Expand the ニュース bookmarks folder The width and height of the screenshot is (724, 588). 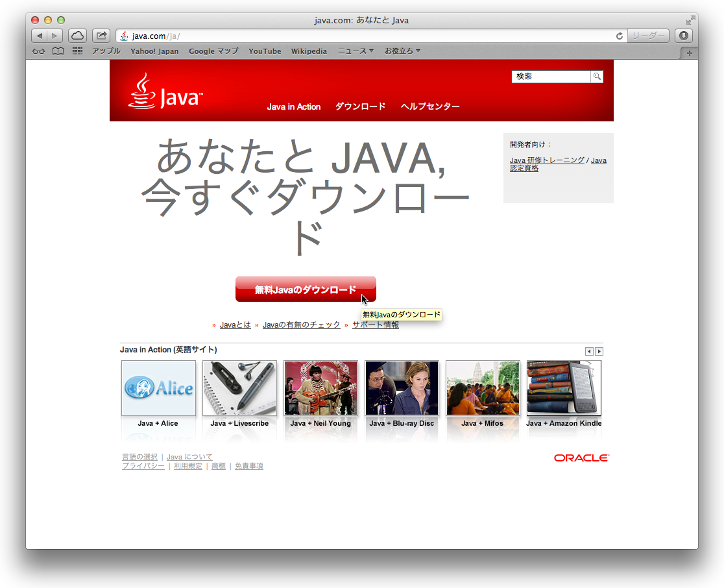tap(356, 51)
